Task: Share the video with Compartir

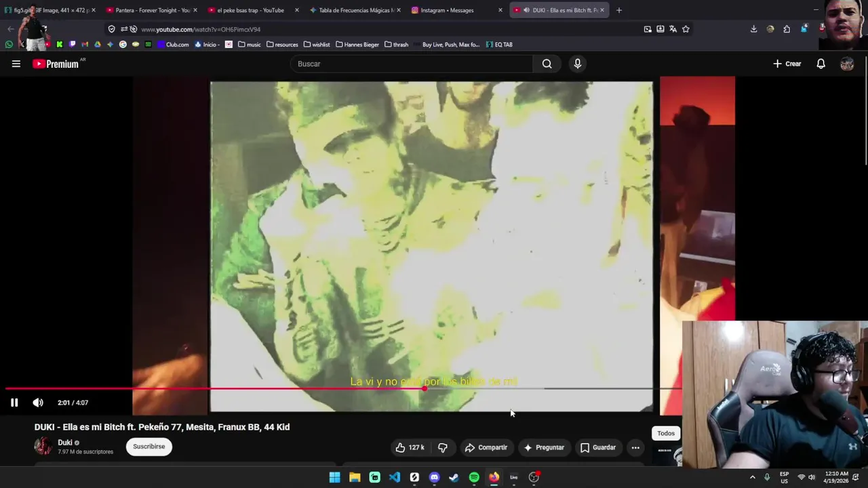Action: [486, 447]
